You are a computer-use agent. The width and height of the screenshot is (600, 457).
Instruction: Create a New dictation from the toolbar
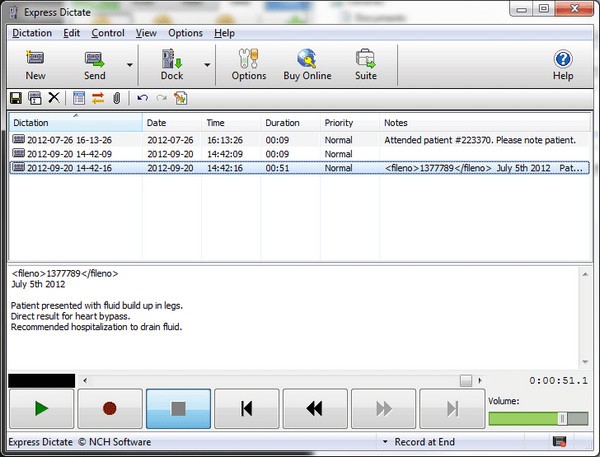pyautogui.click(x=35, y=65)
